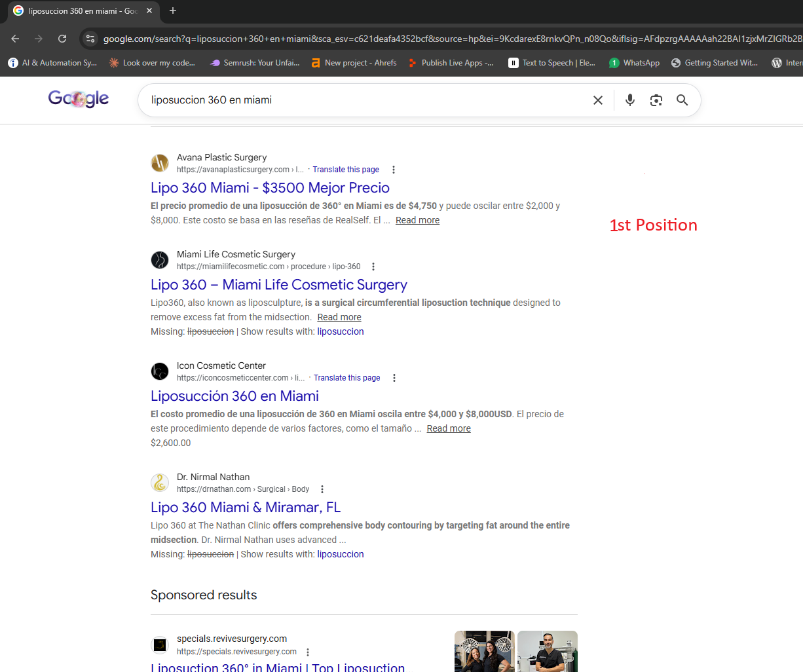Image resolution: width=803 pixels, height=672 pixels.
Task: Open more options for Icon Cosmetic result
Action: coord(394,378)
